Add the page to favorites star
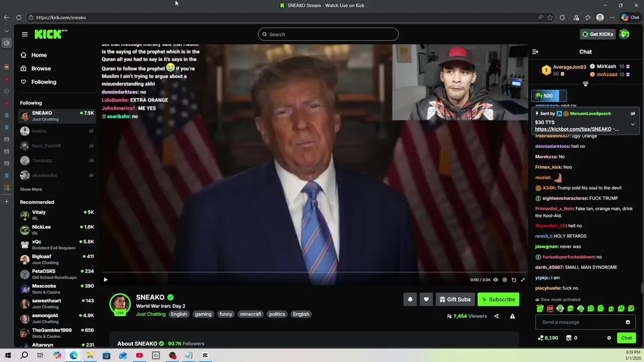This screenshot has width=644, height=362. [x=550, y=18]
